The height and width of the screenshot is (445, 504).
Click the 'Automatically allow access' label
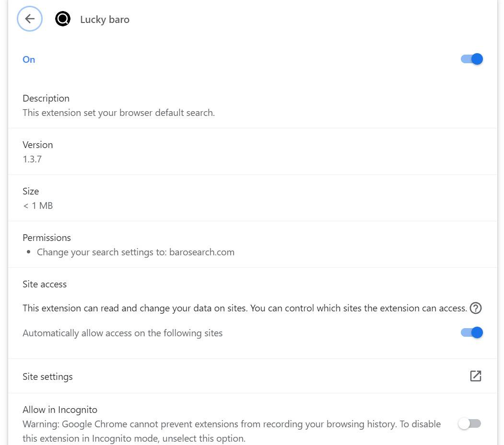pos(122,333)
